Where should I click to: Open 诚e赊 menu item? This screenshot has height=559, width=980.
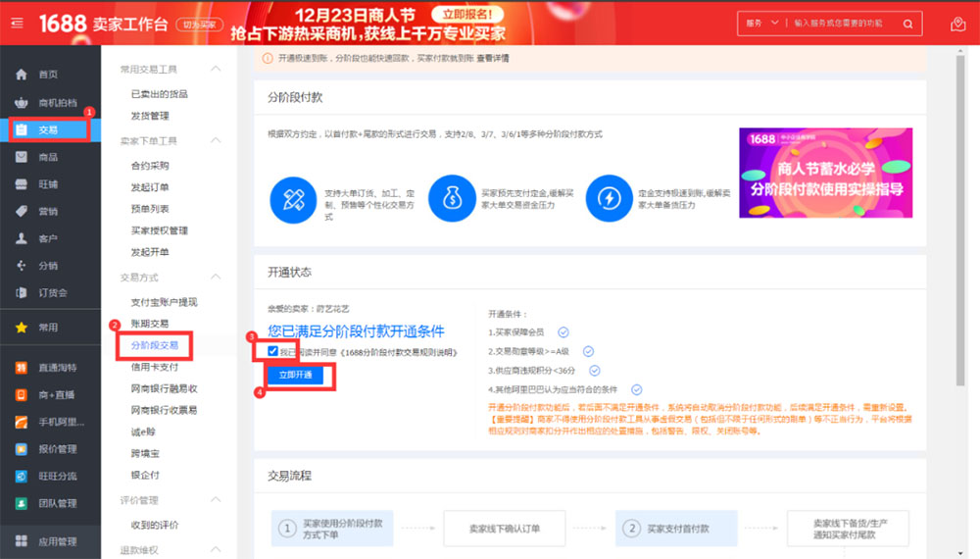click(143, 432)
